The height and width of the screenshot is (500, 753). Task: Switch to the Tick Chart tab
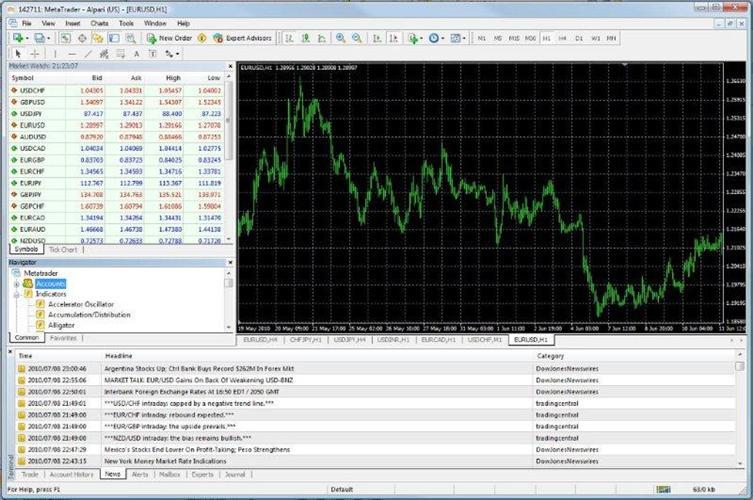(x=63, y=250)
